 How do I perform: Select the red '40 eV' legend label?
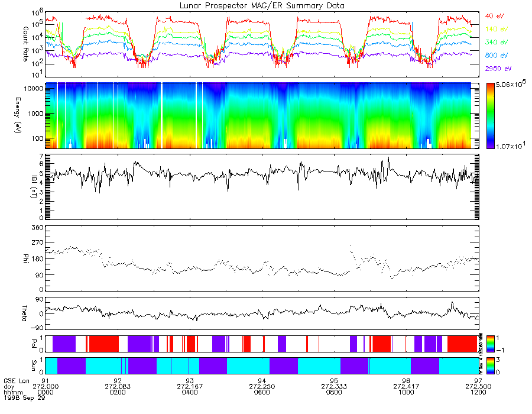click(x=494, y=16)
